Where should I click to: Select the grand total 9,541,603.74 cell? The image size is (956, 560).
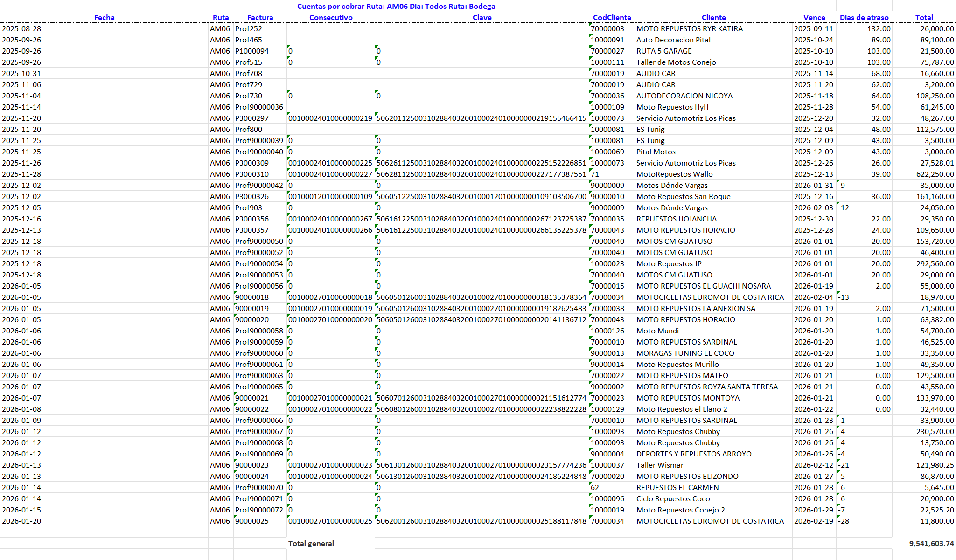[x=931, y=543]
